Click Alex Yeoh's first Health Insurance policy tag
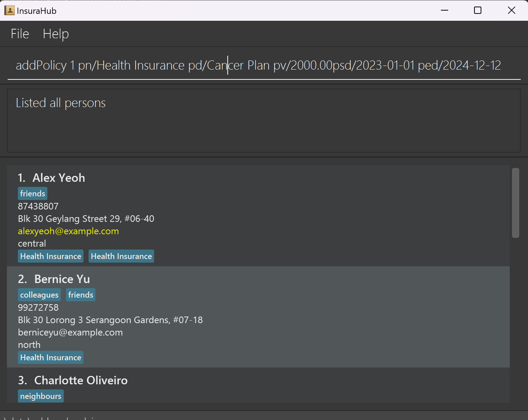This screenshot has width=528, height=420. 51,256
